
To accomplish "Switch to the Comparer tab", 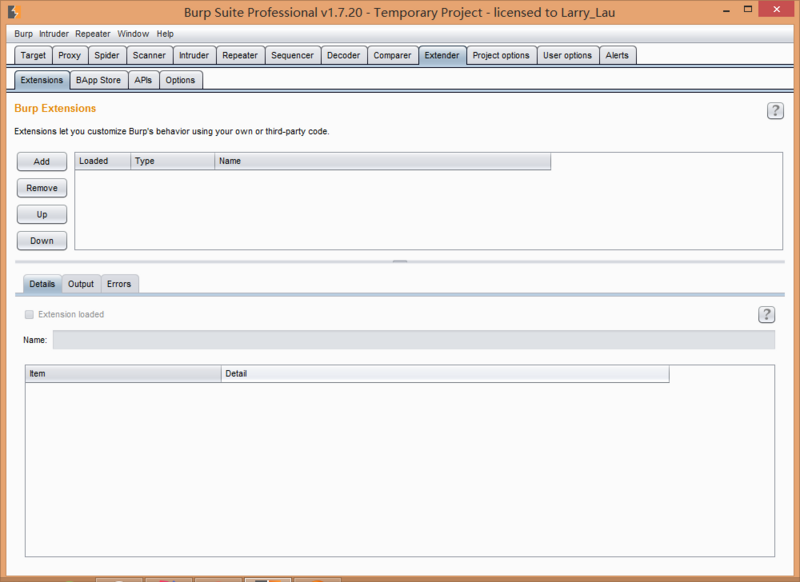I will (x=392, y=55).
